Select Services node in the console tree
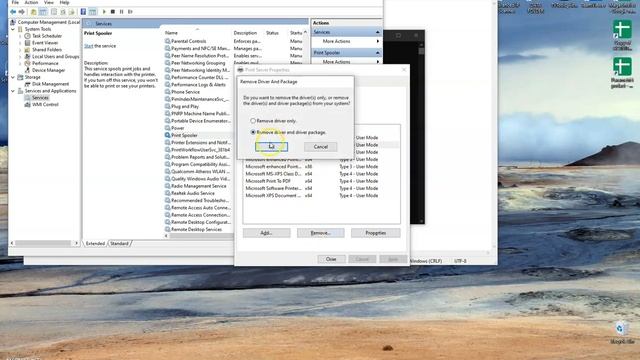The width and height of the screenshot is (640, 360). click(40, 98)
